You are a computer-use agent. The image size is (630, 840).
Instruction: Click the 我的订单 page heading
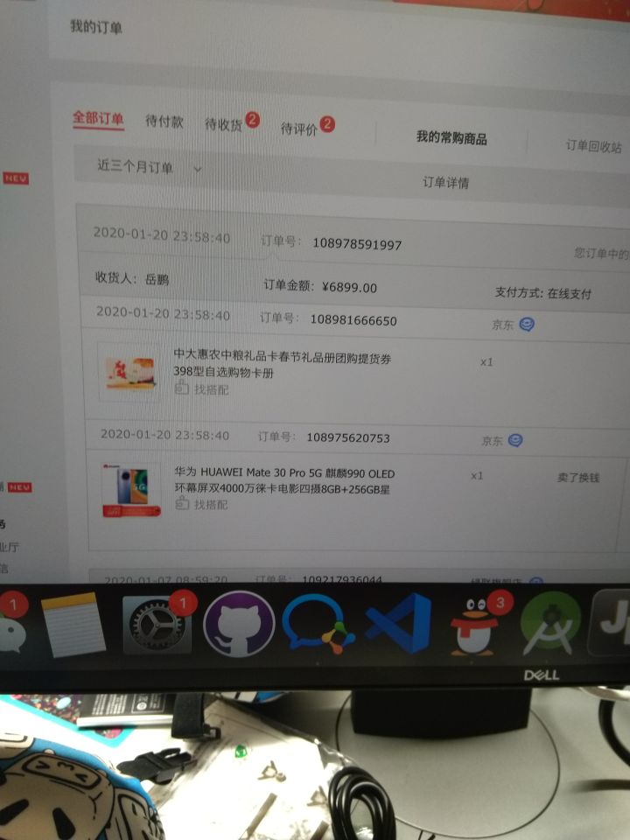point(96,26)
